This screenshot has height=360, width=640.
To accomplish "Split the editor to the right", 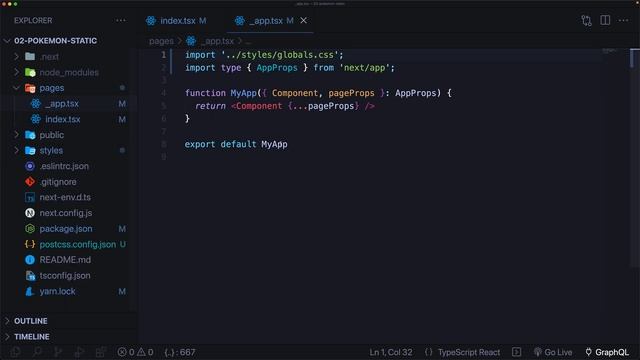I will click(x=605, y=20).
